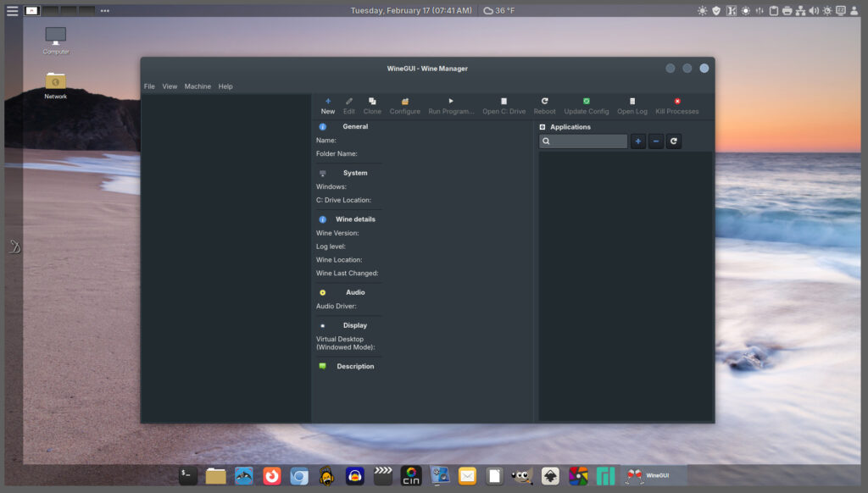Click Open C: Drive in toolbar

504,106
